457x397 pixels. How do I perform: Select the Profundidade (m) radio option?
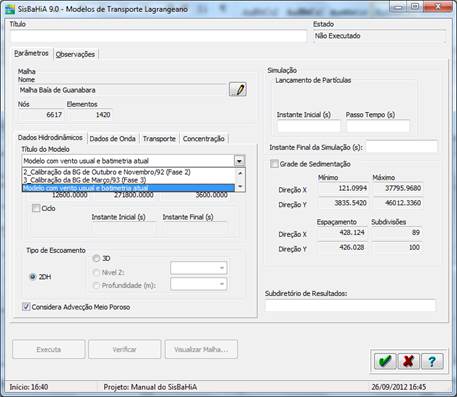(x=96, y=286)
